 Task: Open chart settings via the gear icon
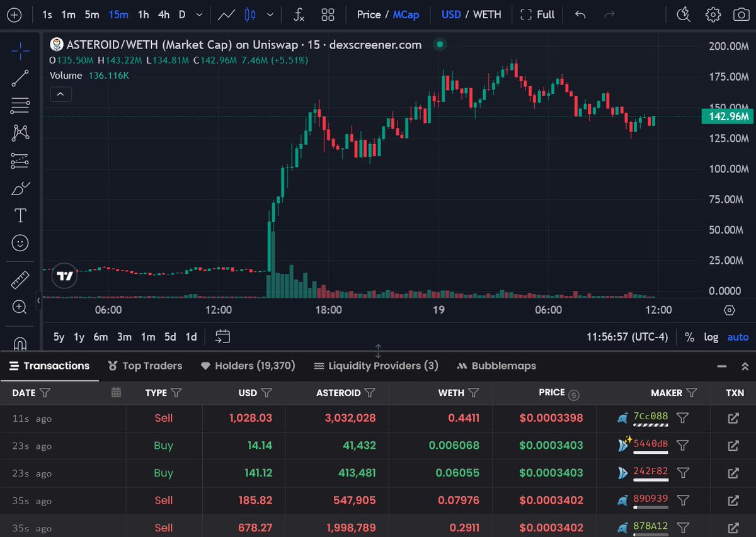(x=713, y=14)
